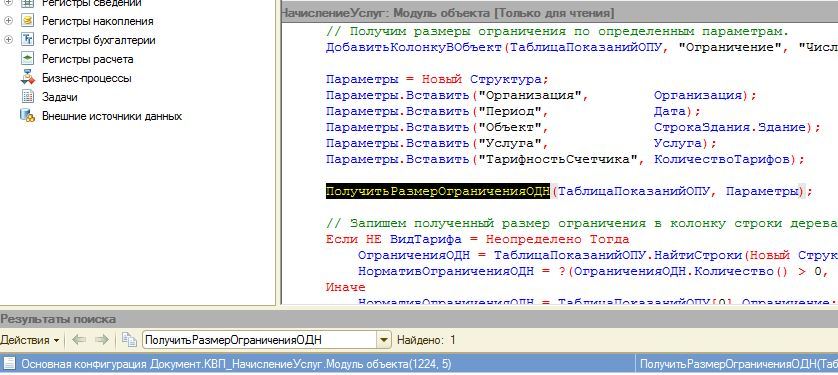The width and height of the screenshot is (838, 375).
Task: Click the ОграниченияОДН = ТаблицаПоказанийОПУ.НайтиСтроки line
Action: pyautogui.click(x=598, y=255)
